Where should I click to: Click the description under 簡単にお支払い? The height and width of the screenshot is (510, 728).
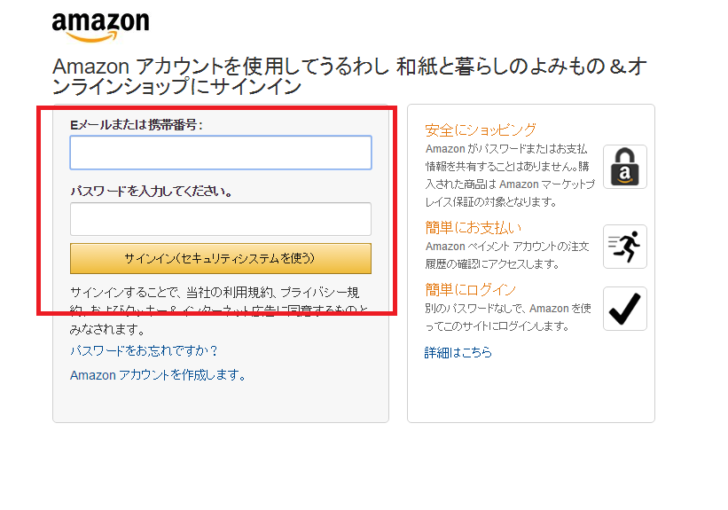510,255
